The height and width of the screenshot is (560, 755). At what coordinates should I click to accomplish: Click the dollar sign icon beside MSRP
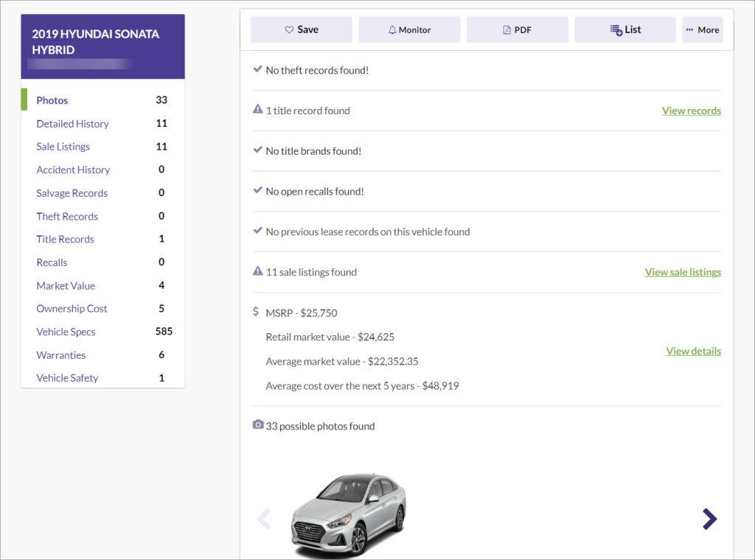coord(256,312)
